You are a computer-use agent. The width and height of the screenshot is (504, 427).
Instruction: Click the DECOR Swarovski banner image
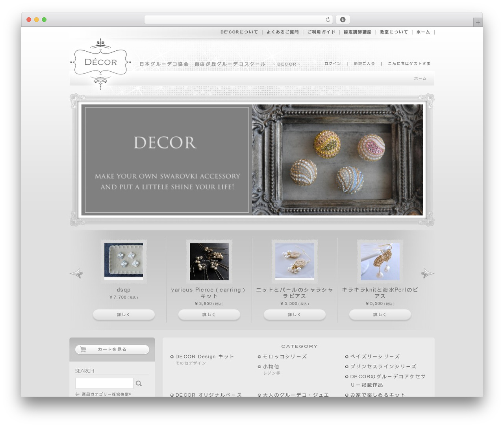coord(252,160)
